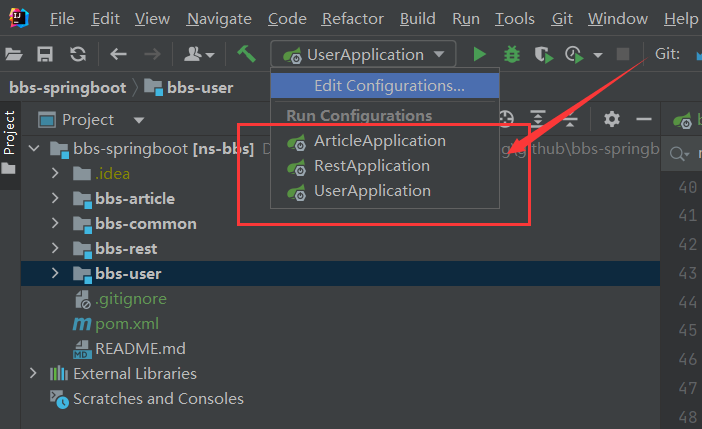Run UserApplication with the green play icon
Image resolution: width=702 pixels, height=429 pixels.
tap(480, 55)
